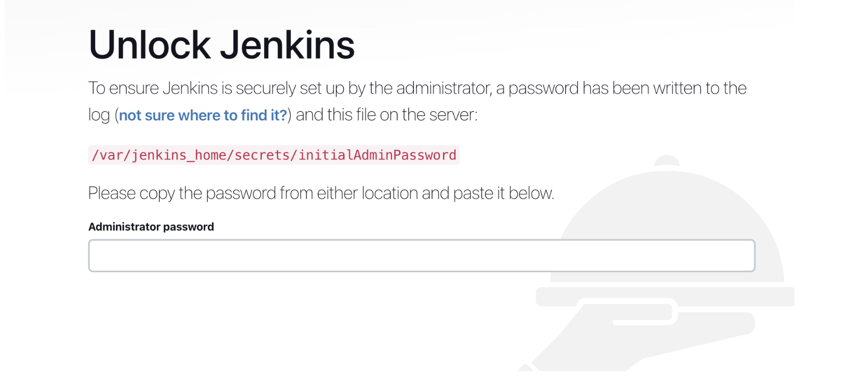Click the word 'log' before the link
This screenshot has height=388, width=868.
[99, 115]
